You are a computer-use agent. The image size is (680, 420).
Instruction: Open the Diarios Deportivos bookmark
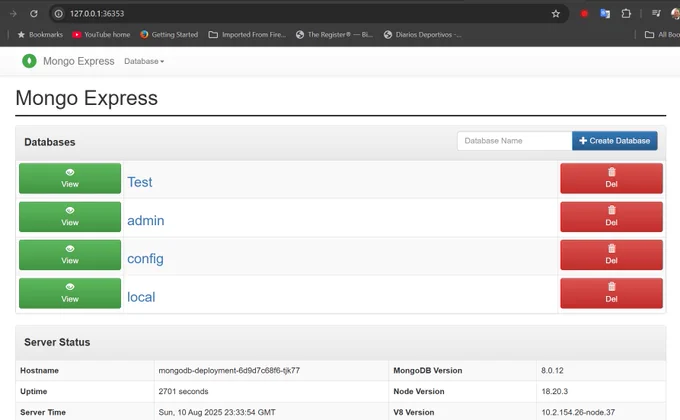[422, 34]
